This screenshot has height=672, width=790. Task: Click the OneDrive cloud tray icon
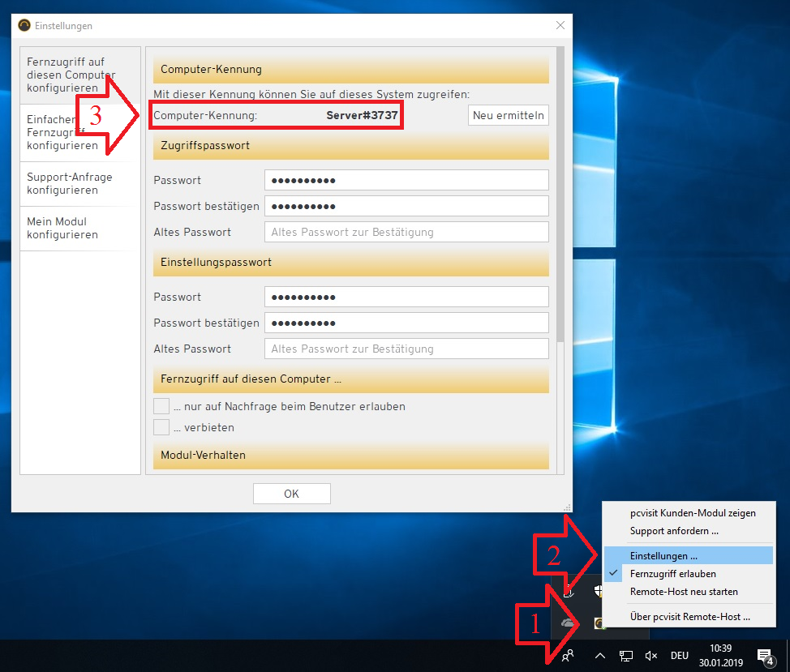[569, 623]
